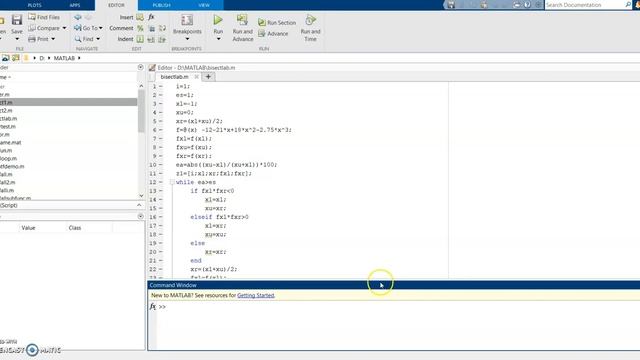Click the Wrap comments icon
The width and height of the screenshot is (640, 360).
pyautogui.click(x=162, y=28)
